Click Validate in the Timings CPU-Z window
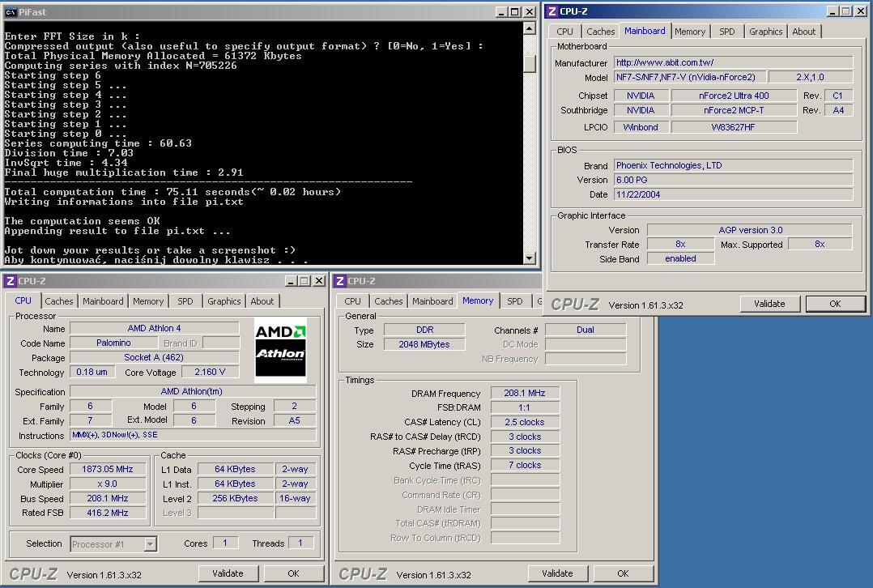Image resolution: width=873 pixels, height=588 pixels. tap(557, 573)
